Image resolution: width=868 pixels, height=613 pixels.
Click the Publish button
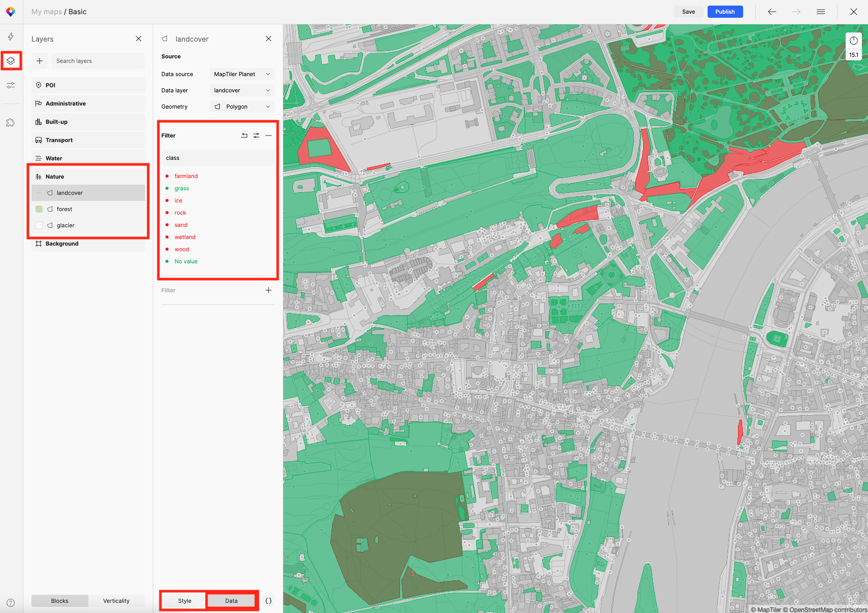pyautogui.click(x=725, y=12)
